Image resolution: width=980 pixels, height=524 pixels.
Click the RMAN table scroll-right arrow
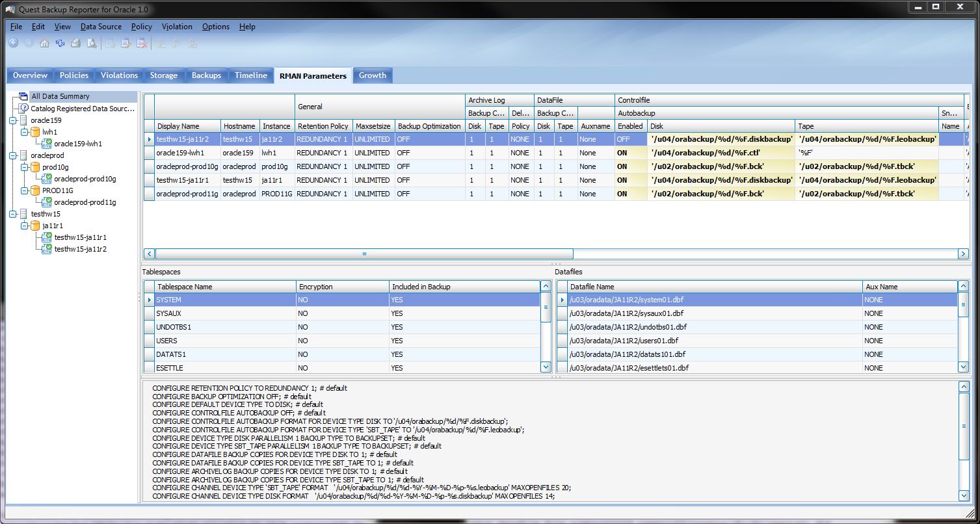pos(964,254)
